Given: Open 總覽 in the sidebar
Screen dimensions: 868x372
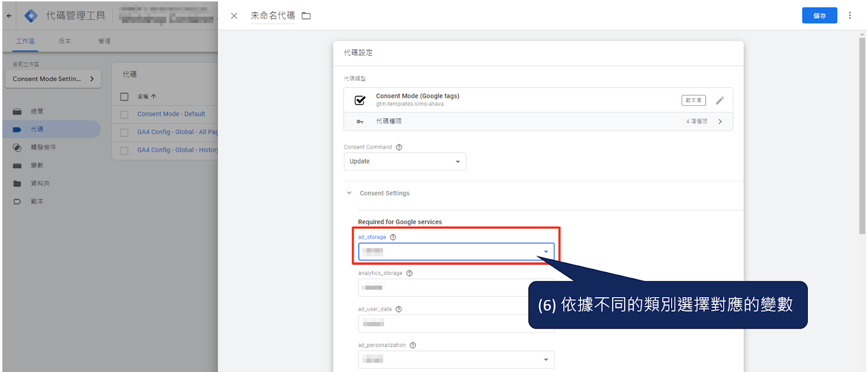Looking at the screenshot, I should tap(37, 111).
